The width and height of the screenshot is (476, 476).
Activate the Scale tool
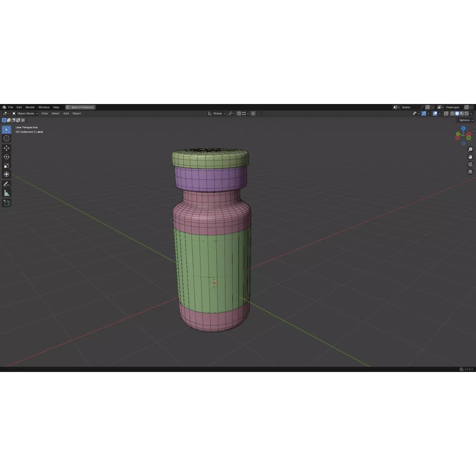(6, 166)
